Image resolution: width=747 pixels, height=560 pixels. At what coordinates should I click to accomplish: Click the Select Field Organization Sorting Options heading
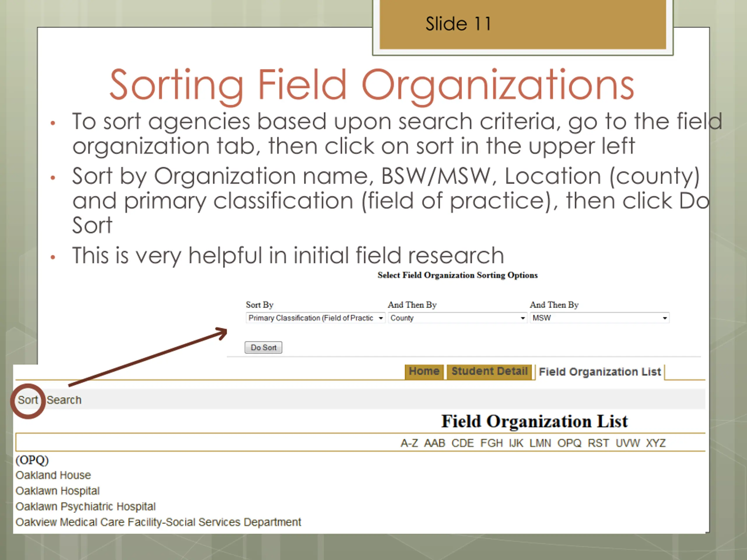coord(458,275)
